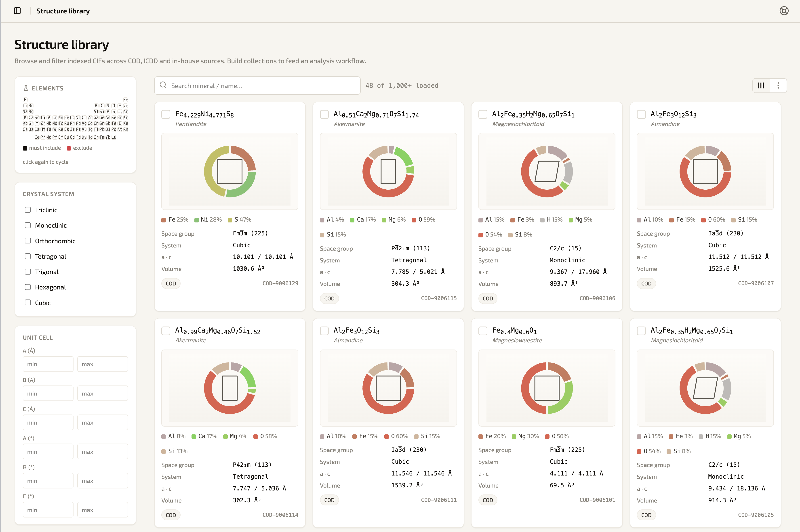Screen dimensions: 800x532
Task: Open the Pentlandite donut chart thumbnail
Action: (230, 171)
